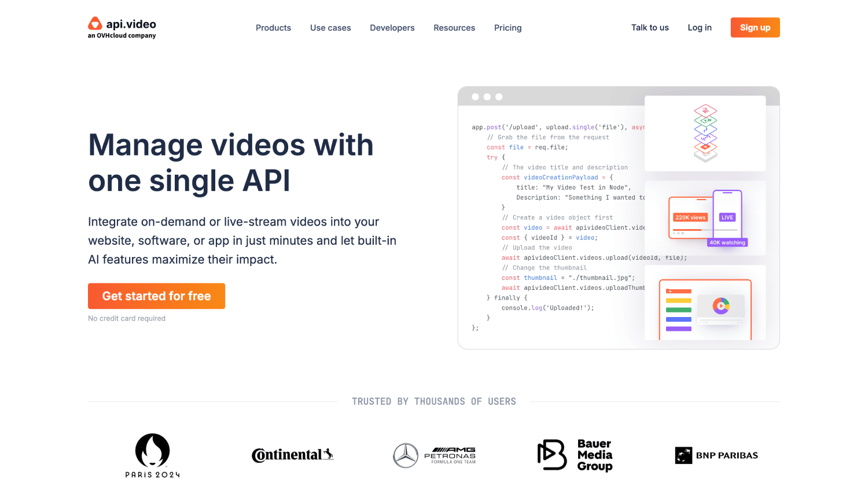
Task: Click the Manage videos with one single API heading
Action: (x=231, y=163)
